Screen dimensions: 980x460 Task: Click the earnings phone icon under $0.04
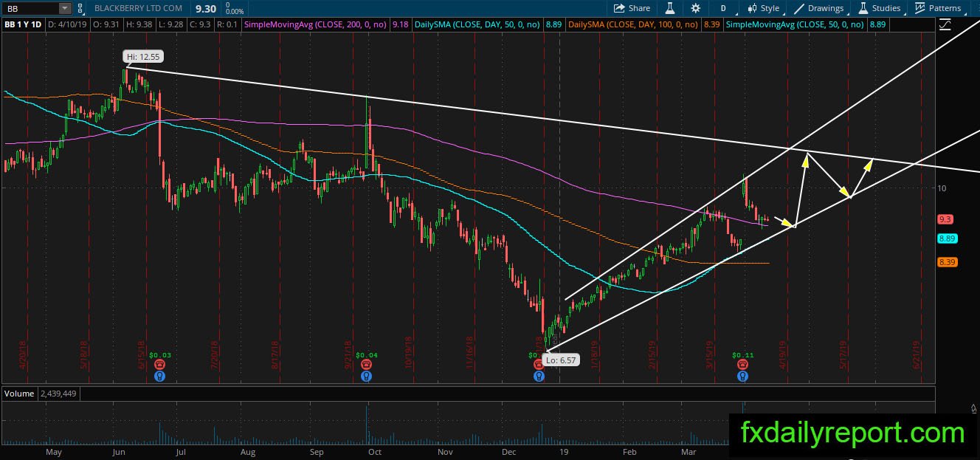tap(367, 365)
